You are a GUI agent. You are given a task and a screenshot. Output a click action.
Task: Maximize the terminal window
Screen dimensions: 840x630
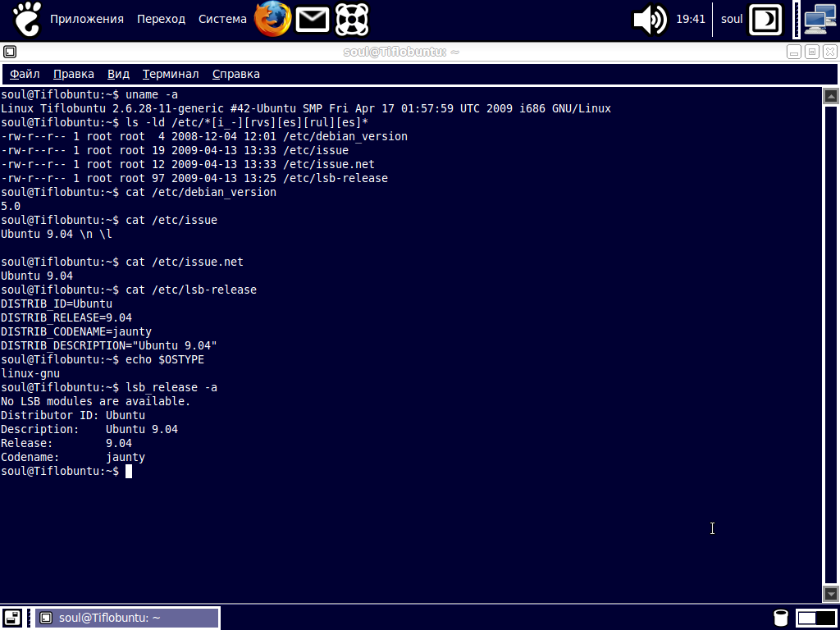(x=812, y=52)
